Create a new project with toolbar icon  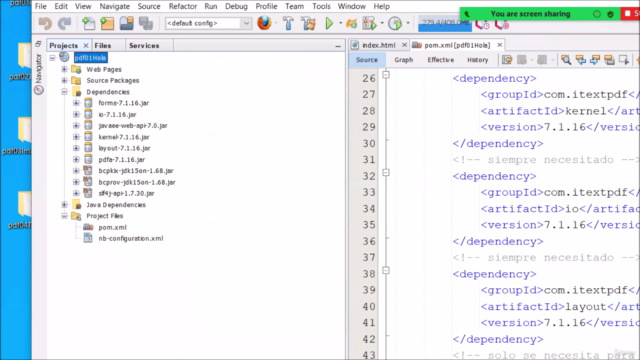tap(107, 24)
